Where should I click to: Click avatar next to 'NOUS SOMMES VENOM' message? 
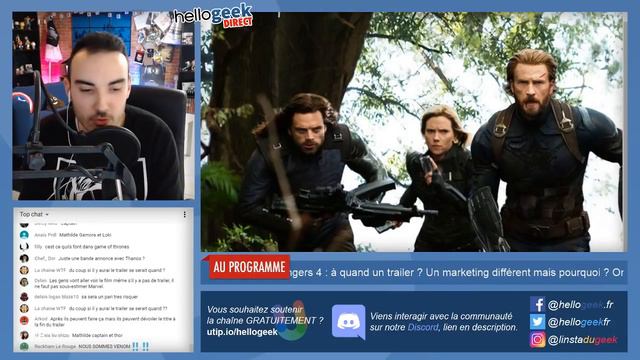point(24,347)
